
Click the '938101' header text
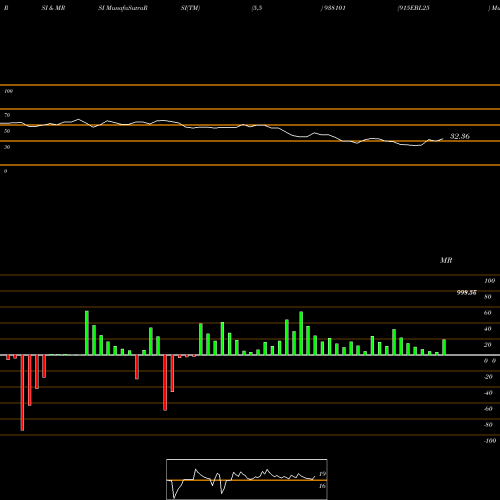click(335, 8)
